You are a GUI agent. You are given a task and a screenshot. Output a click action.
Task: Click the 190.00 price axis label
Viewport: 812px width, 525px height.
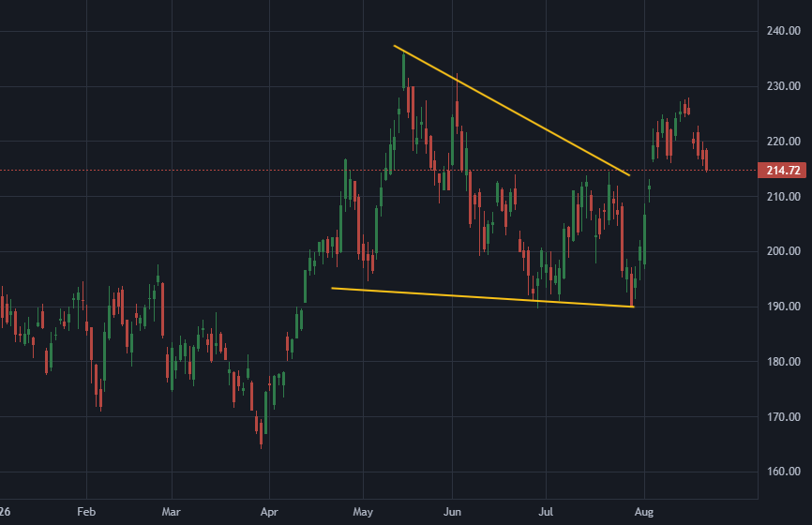[x=784, y=307]
